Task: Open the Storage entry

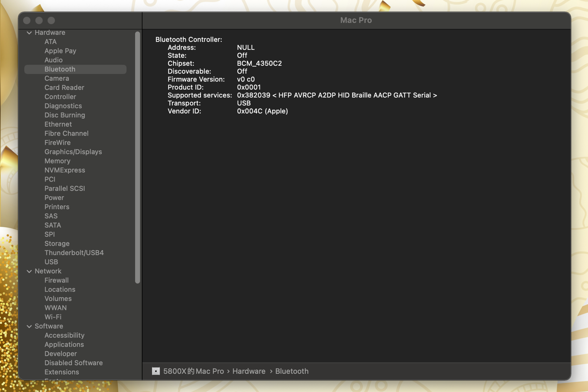Action: click(x=57, y=244)
